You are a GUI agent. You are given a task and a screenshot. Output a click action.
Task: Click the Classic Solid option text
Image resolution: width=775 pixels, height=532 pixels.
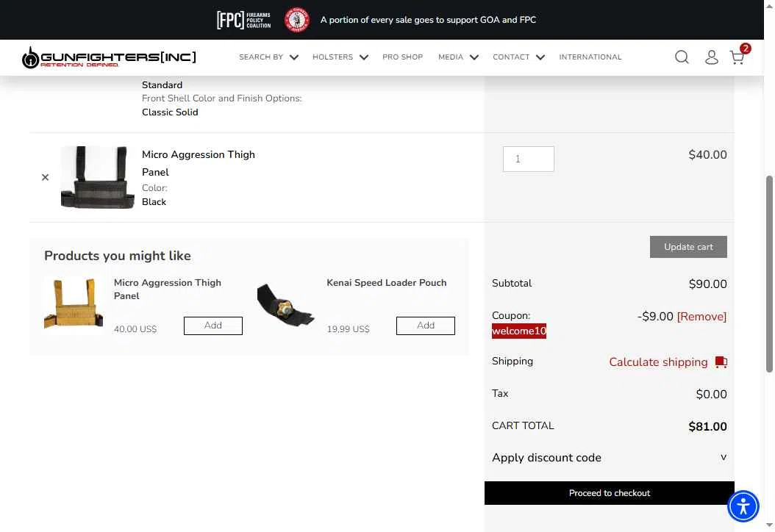point(170,112)
